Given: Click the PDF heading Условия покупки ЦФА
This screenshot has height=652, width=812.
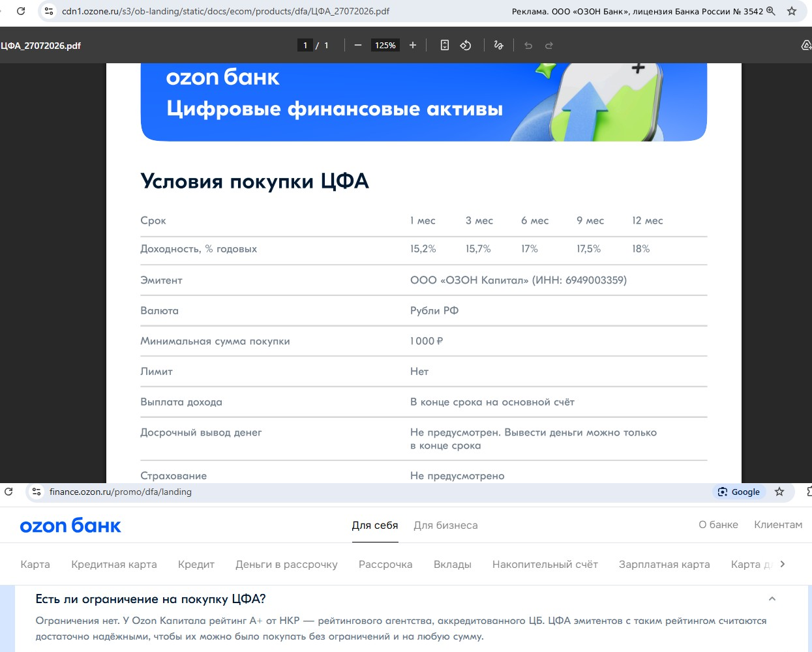Looking at the screenshot, I should pos(255,181).
